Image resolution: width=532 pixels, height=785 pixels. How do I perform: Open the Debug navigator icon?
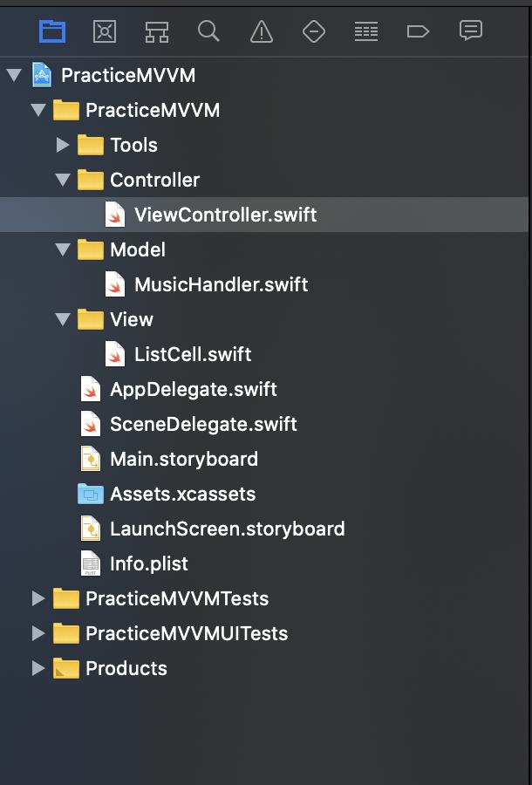click(366, 32)
